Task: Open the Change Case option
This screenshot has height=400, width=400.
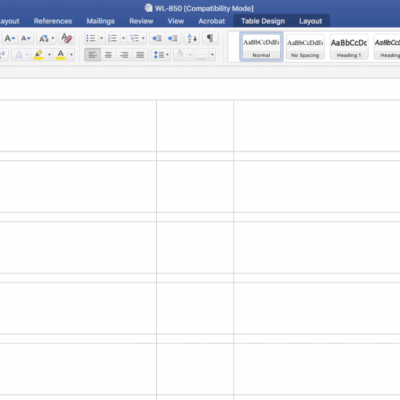Action: click(x=44, y=38)
